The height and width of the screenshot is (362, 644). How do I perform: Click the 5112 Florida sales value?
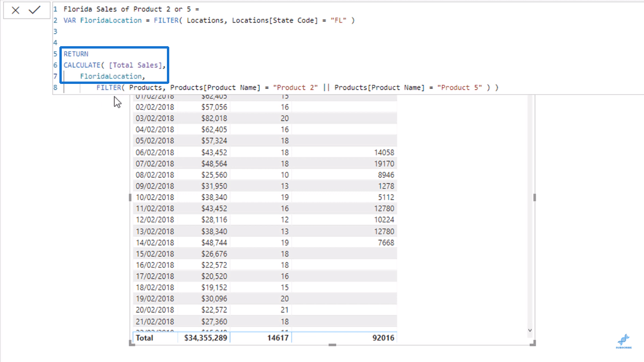tap(386, 197)
